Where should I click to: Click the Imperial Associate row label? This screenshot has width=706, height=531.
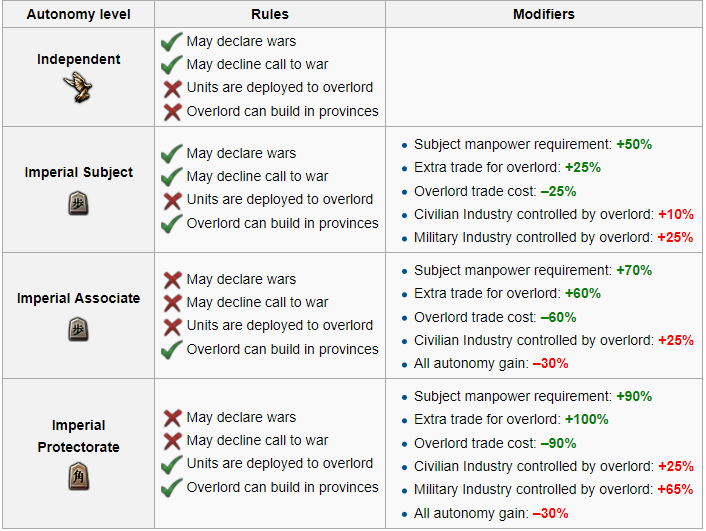pyautogui.click(x=78, y=298)
